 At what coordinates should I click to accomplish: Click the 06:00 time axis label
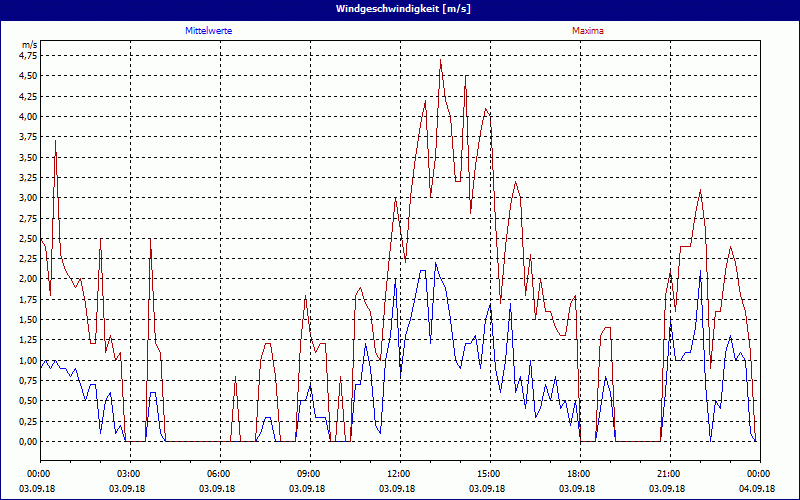[218, 473]
